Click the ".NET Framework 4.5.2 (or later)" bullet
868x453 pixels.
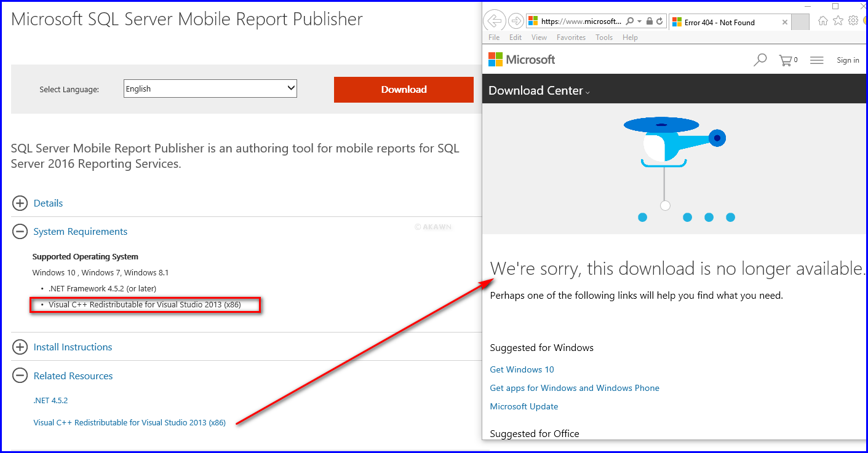pyautogui.click(x=102, y=288)
